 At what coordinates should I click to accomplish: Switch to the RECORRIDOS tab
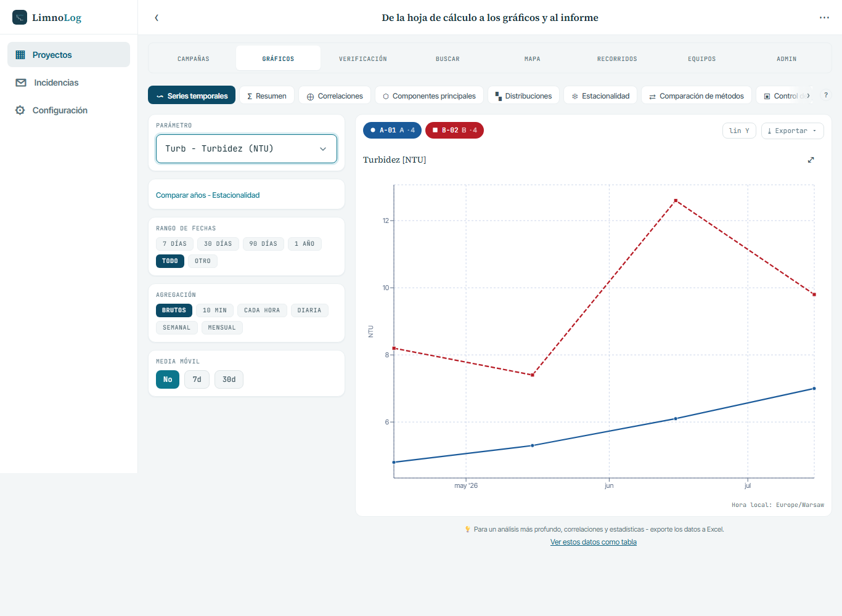(617, 59)
